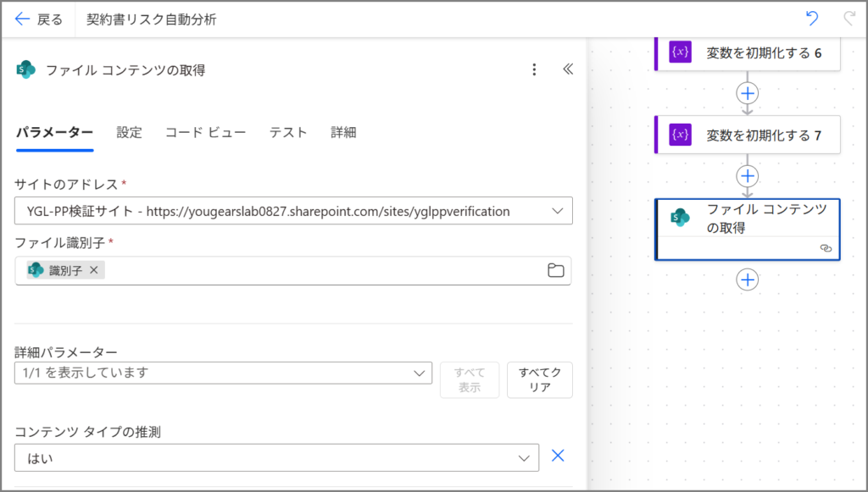This screenshot has width=868, height=492.
Task: Expand the サイトのアドレス dropdown
Action: (557, 211)
